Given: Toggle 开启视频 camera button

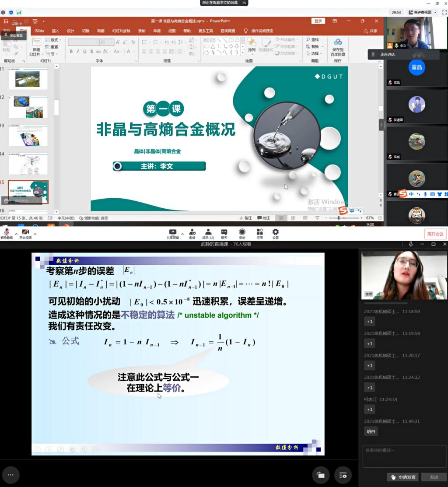Looking at the screenshot, I should (25, 232).
